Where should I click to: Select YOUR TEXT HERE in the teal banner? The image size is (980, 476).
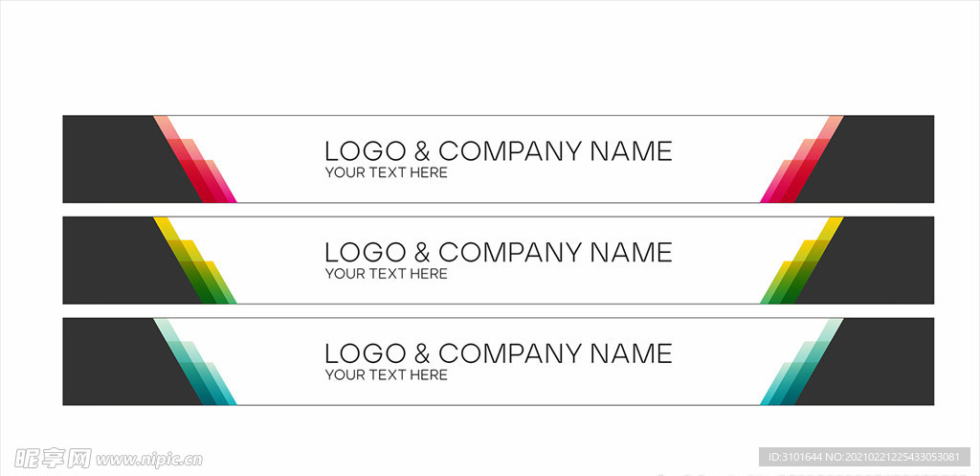(x=387, y=375)
